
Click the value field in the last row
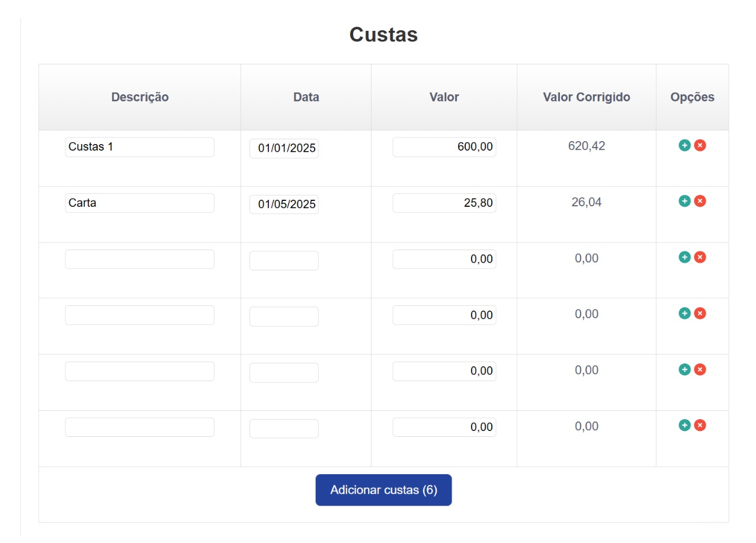[x=444, y=427]
